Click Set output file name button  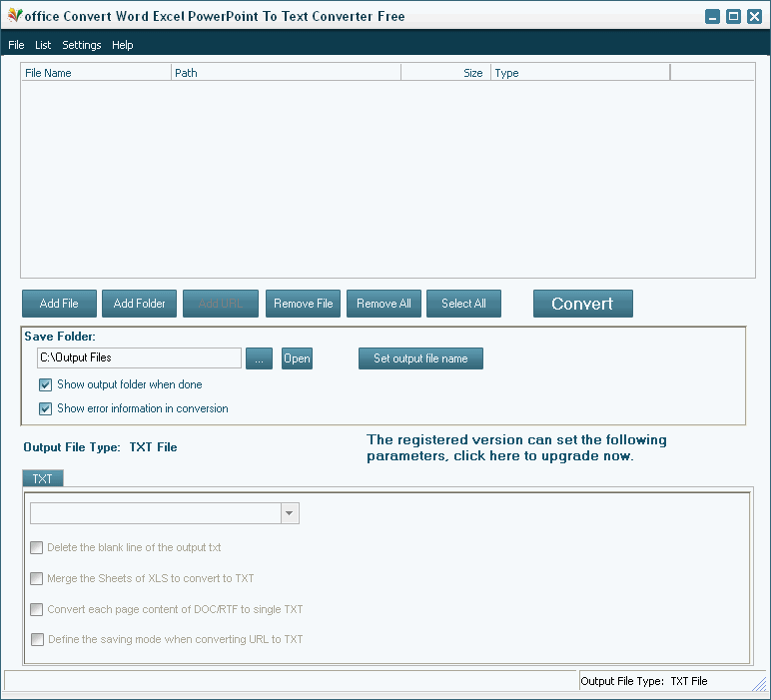pyautogui.click(x=420, y=358)
